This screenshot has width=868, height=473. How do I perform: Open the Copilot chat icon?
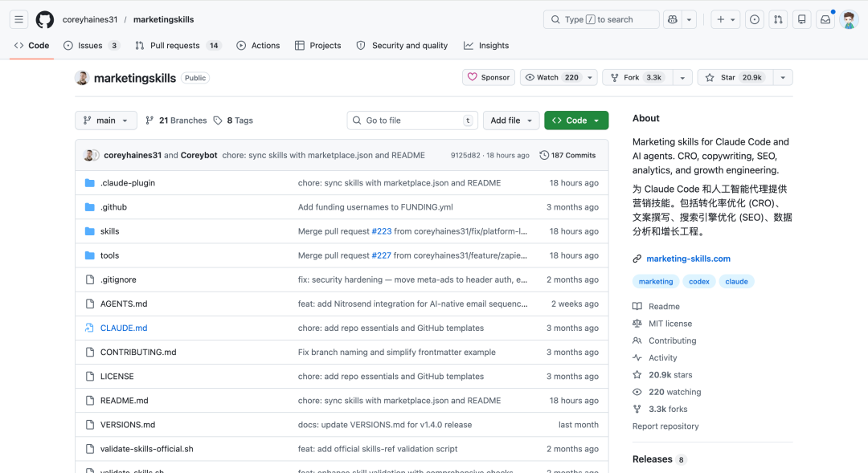[673, 19]
